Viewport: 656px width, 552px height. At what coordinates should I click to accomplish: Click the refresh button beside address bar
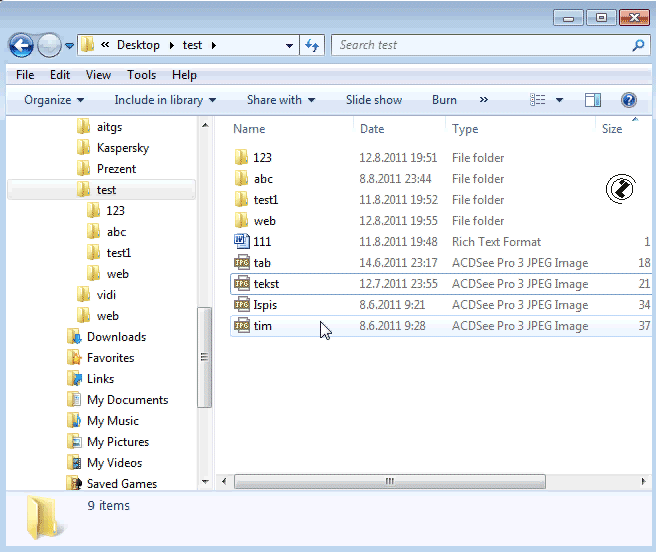312,45
